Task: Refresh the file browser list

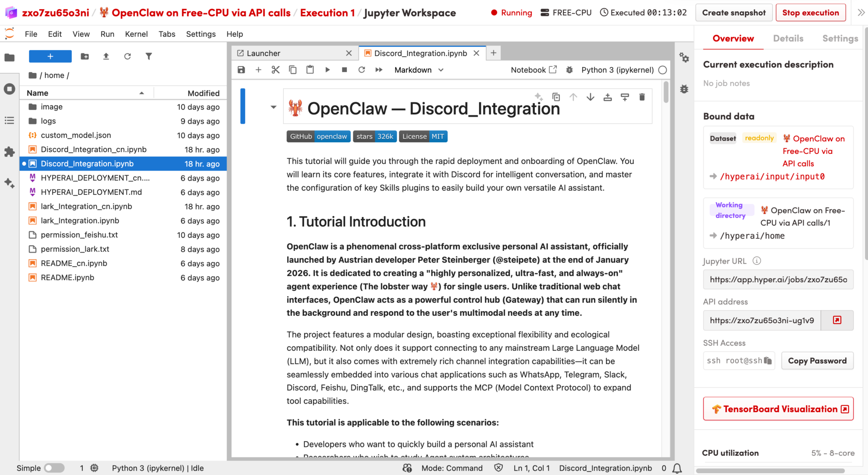Action: (x=127, y=56)
